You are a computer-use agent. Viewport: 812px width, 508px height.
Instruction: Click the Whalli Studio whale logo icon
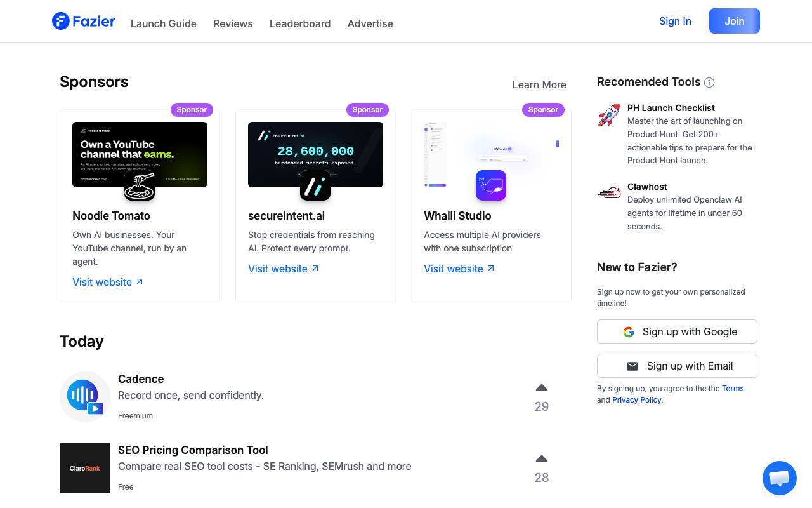click(491, 185)
